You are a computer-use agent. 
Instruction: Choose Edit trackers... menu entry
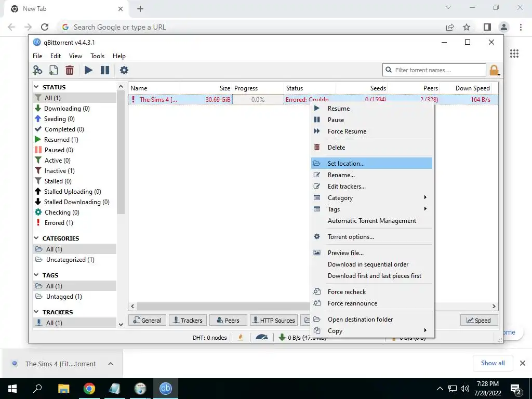tap(372, 187)
